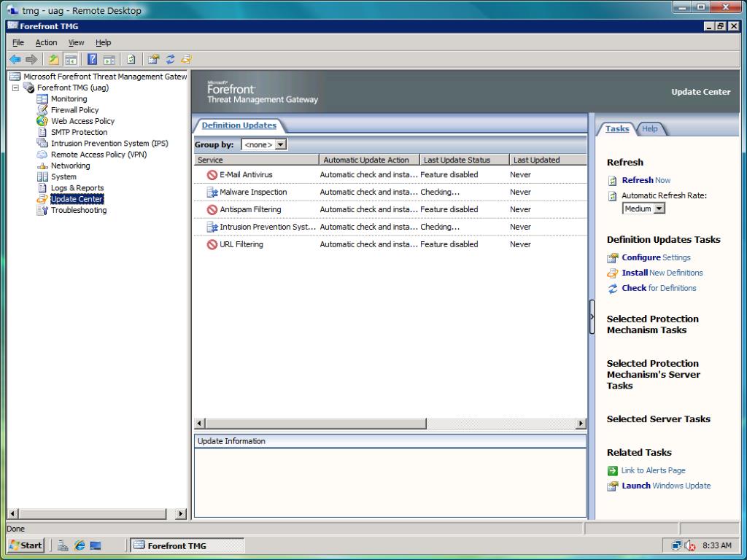This screenshot has height=560, width=747.
Task: Sort by the Service column header
Action: pos(256,160)
